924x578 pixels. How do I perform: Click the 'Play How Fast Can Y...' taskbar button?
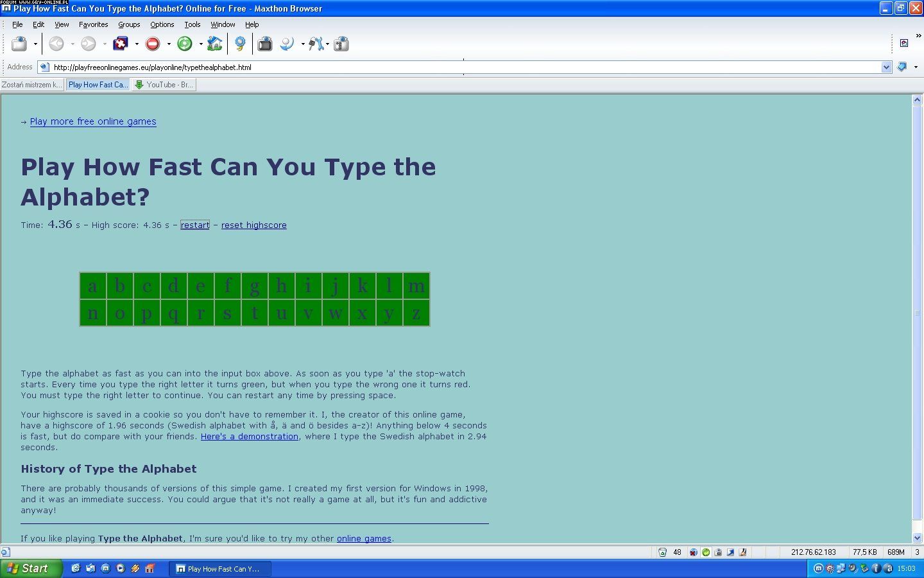220,568
